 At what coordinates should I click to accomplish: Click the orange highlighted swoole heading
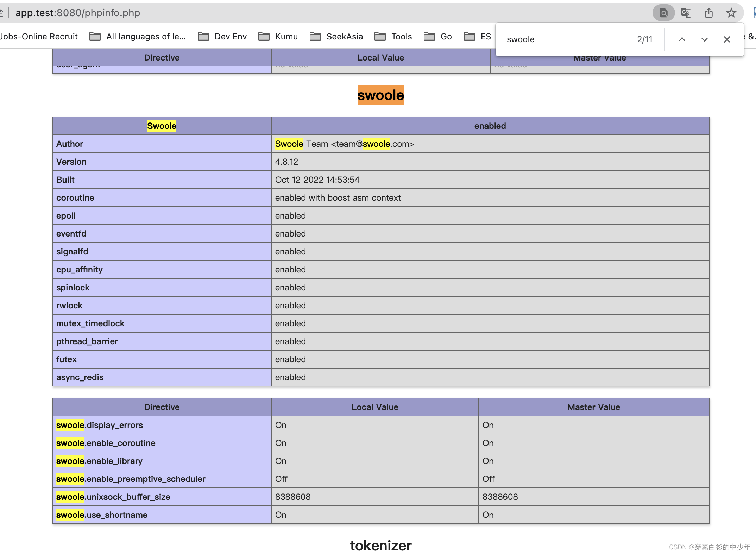coord(380,95)
